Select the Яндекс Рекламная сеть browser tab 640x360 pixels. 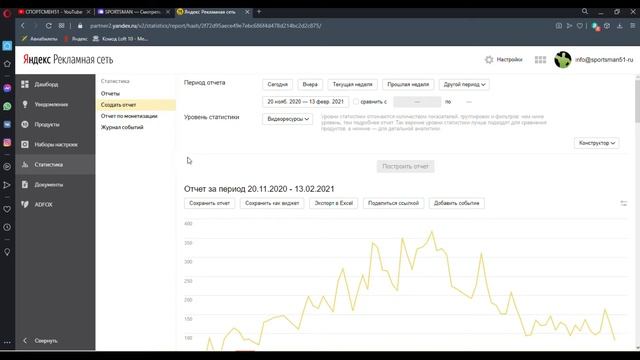click(x=210, y=12)
